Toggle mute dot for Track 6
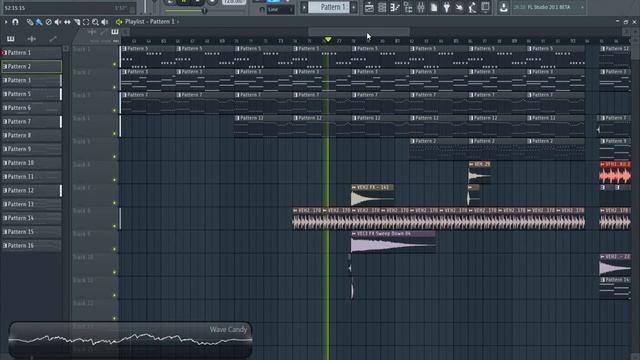Viewport: 640px width, 360px height. click(115, 180)
